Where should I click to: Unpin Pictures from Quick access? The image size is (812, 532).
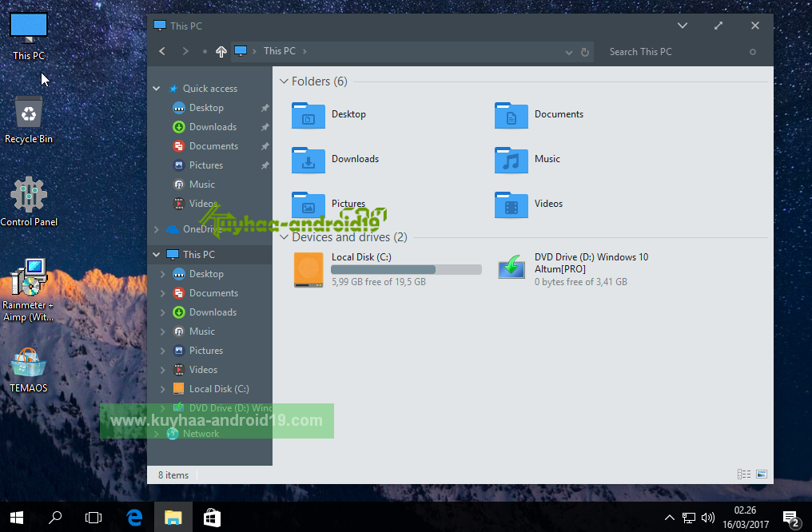[x=265, y=165]
